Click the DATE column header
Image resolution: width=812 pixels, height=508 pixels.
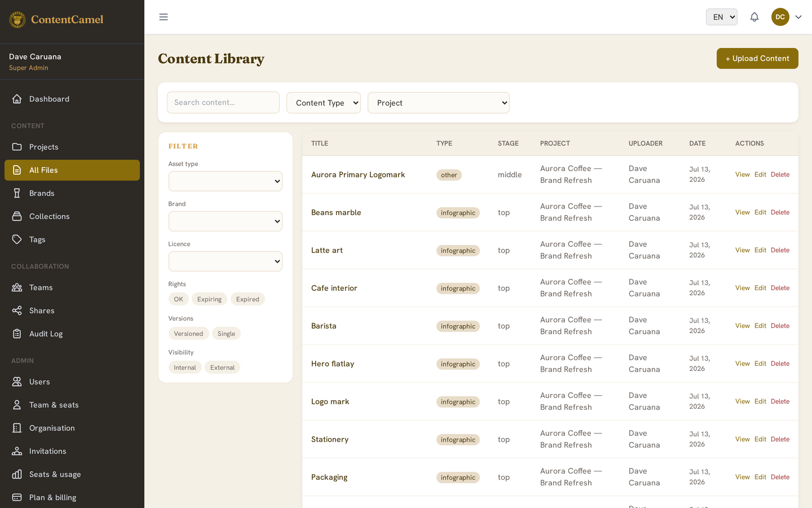[x=698, y=143]
